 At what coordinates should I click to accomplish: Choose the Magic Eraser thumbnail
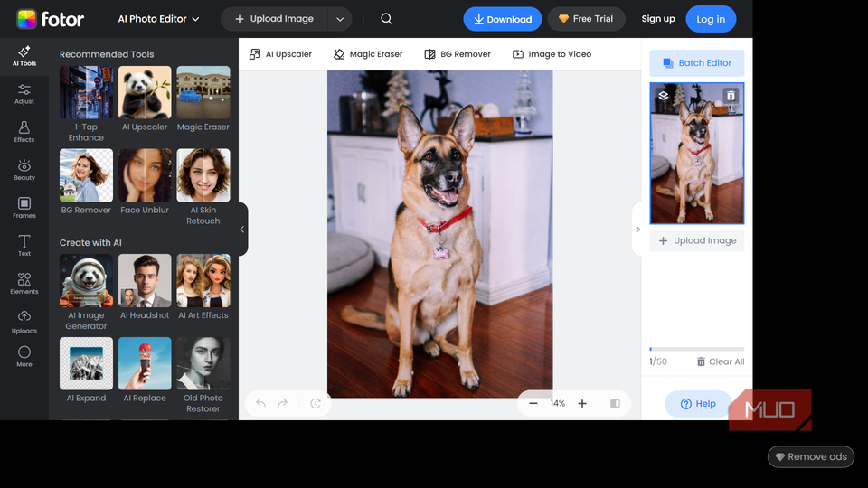pos(203,92)
